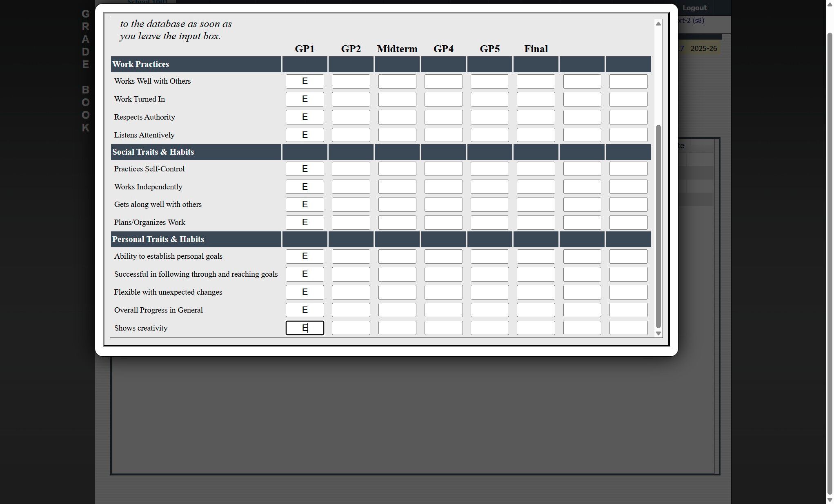This screenshot has width=834, height=504.
Task: Click GP5 field for Practices Self-Control
Action: click(x=489, y=169)
